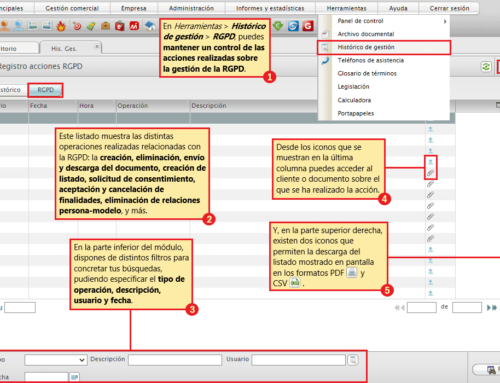This screenshot has width=500, height=383.
Task: Open the Empresa menu
Action: [134, 8]
